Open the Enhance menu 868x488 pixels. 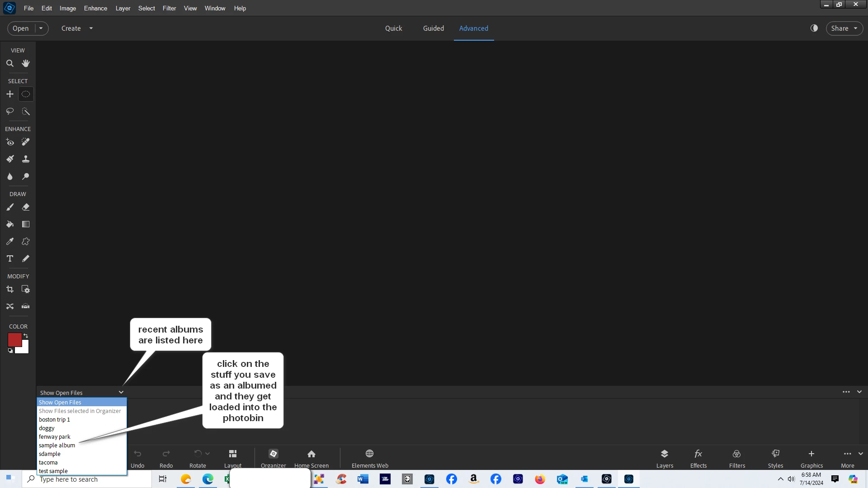(95, 8)
